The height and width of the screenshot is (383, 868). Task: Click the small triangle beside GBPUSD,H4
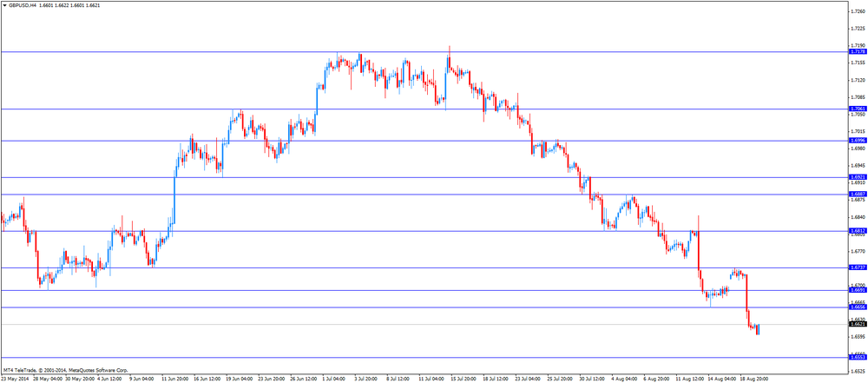click(x=4, y=5)
